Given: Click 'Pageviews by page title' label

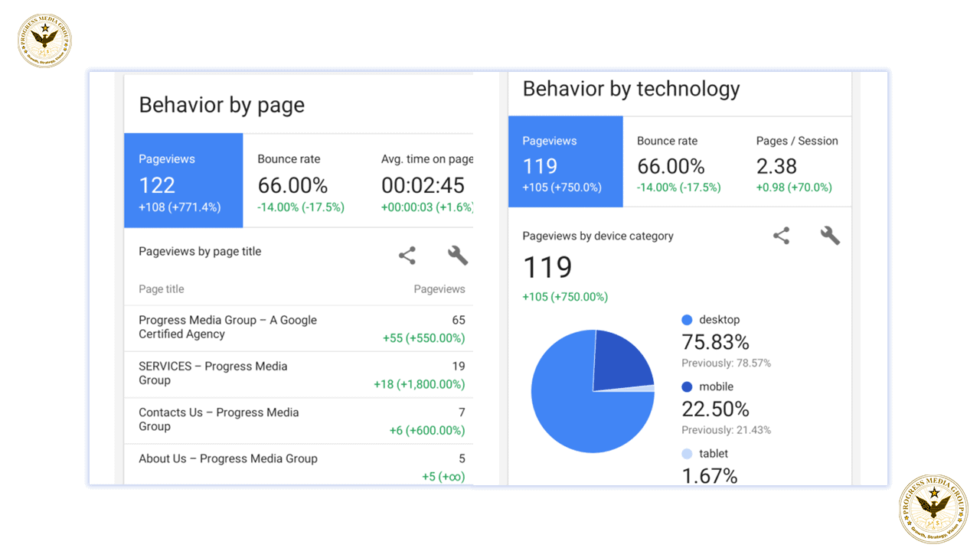Looking at the screenshot, I should click(x=200, y=251).
